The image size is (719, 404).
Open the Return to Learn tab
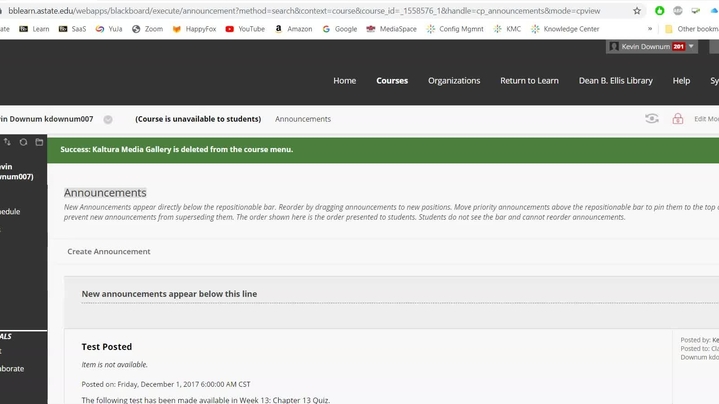coord(529,81)
